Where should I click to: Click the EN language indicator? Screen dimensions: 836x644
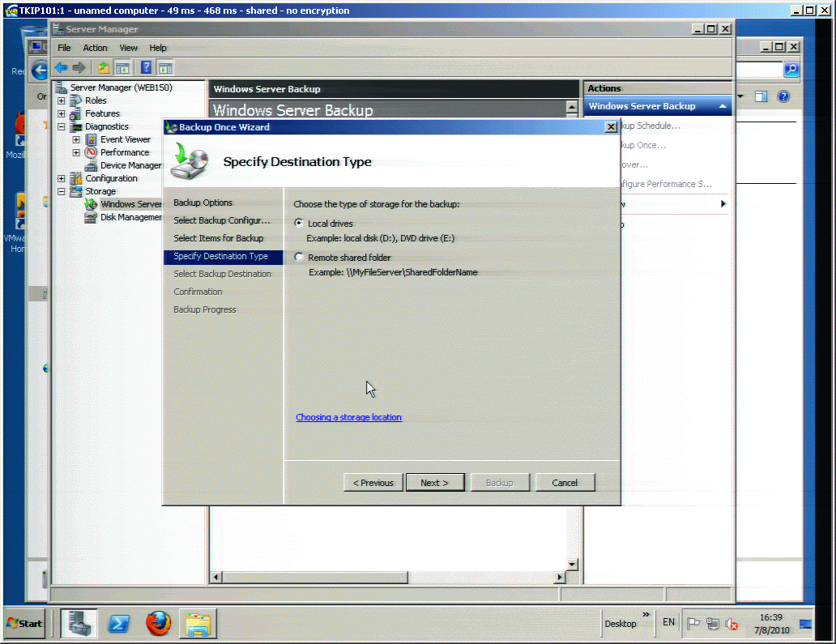[x=668, y=622]
